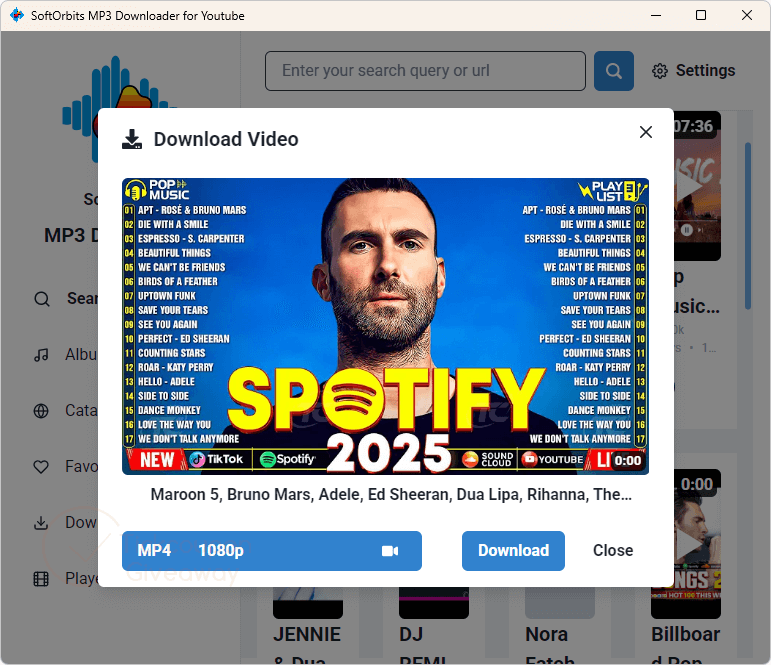Focus the search query or url field
The image size is (771, 665).
click(425, 71)
